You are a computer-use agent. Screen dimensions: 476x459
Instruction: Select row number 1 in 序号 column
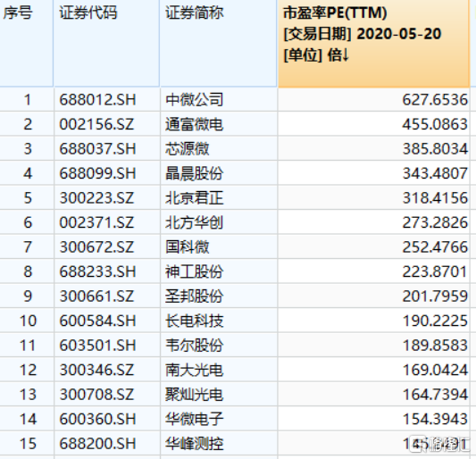click(28, 100)
